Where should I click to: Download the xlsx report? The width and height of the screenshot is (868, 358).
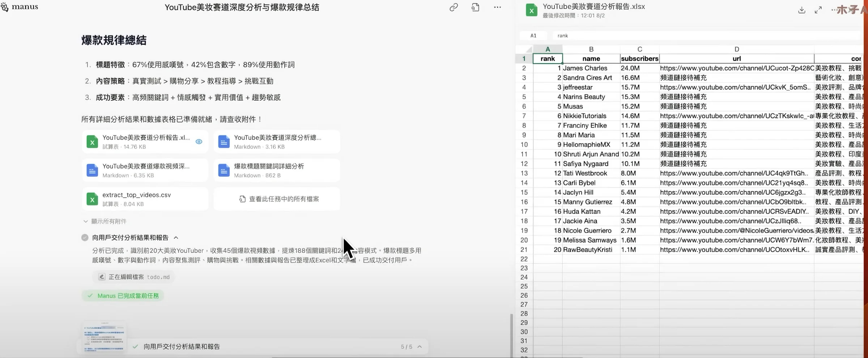click(801, 10)
